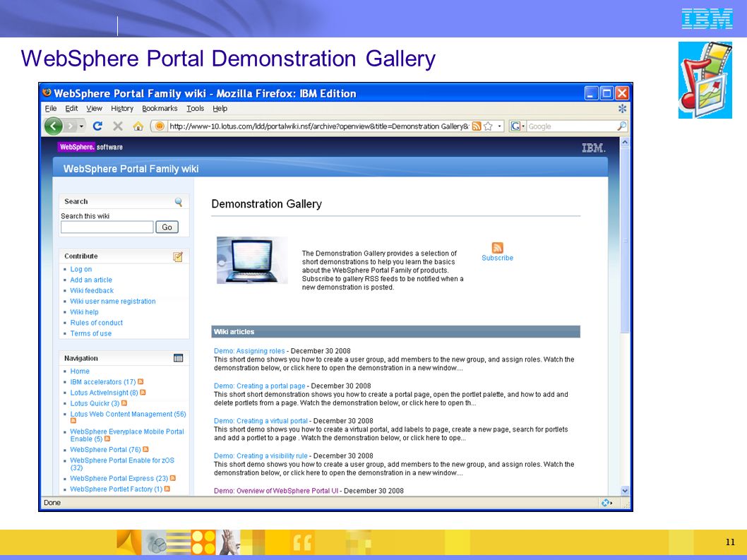
Task: Open Demo: Creating a portal page article
Action: point(260,386)
